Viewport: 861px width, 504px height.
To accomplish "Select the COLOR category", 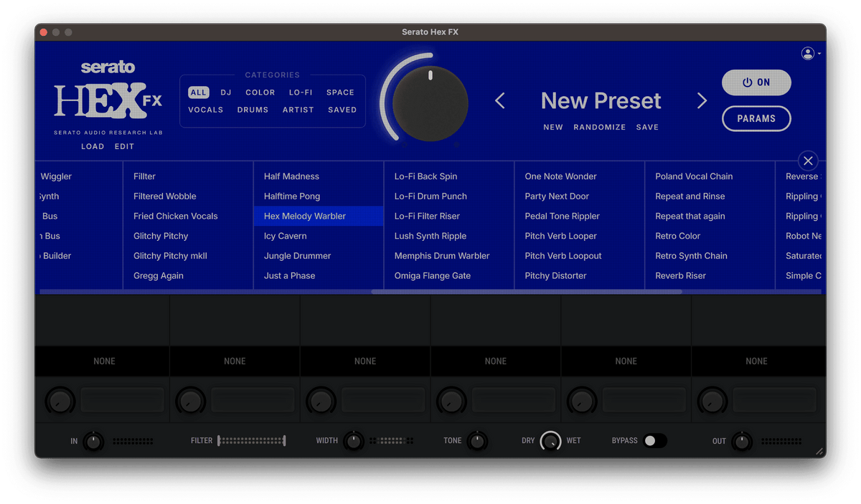I will point(260,92).
